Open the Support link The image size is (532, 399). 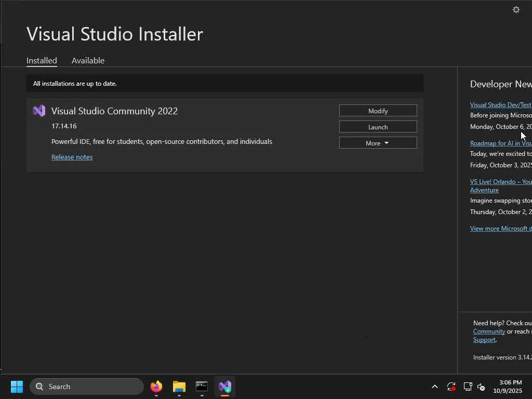pyautogui.click(x=484, y=340)
